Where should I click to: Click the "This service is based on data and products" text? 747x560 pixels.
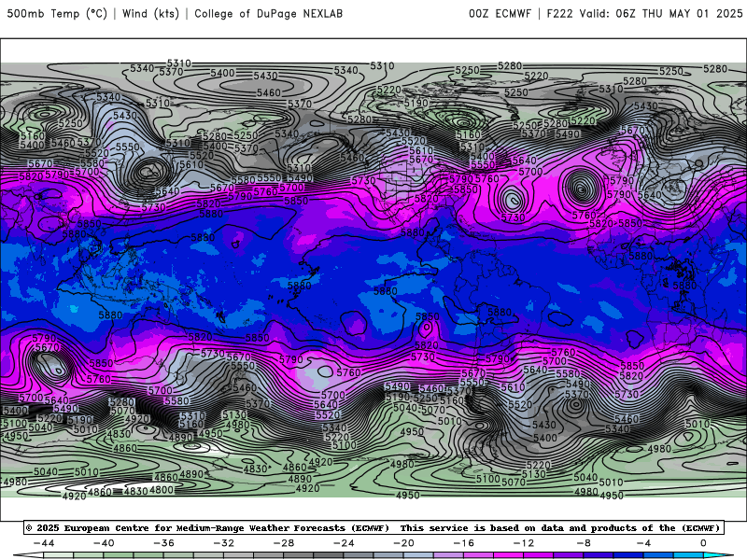click(x=518, y=528)
